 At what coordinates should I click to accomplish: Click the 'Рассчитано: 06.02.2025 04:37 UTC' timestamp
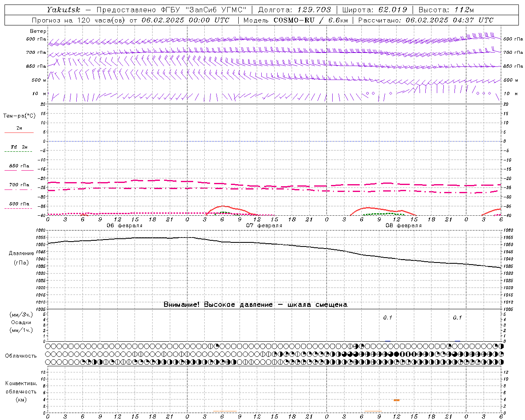426,20
